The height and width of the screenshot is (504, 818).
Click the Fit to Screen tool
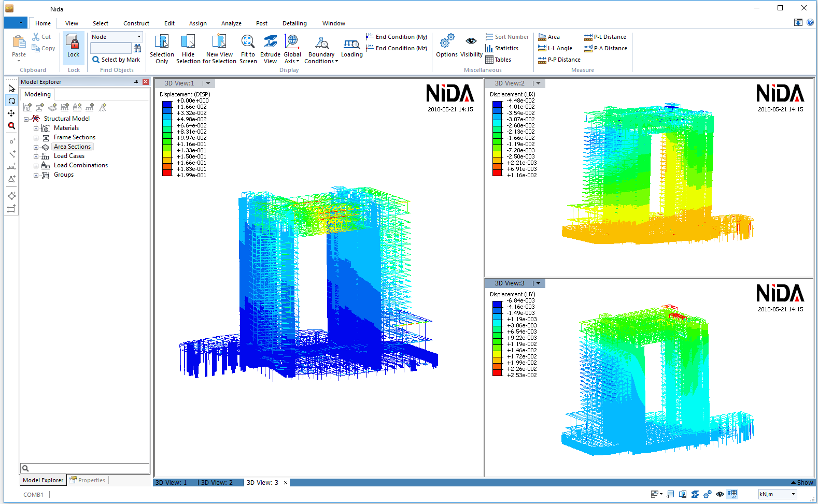pyautogui.click(x=248, y=49)
